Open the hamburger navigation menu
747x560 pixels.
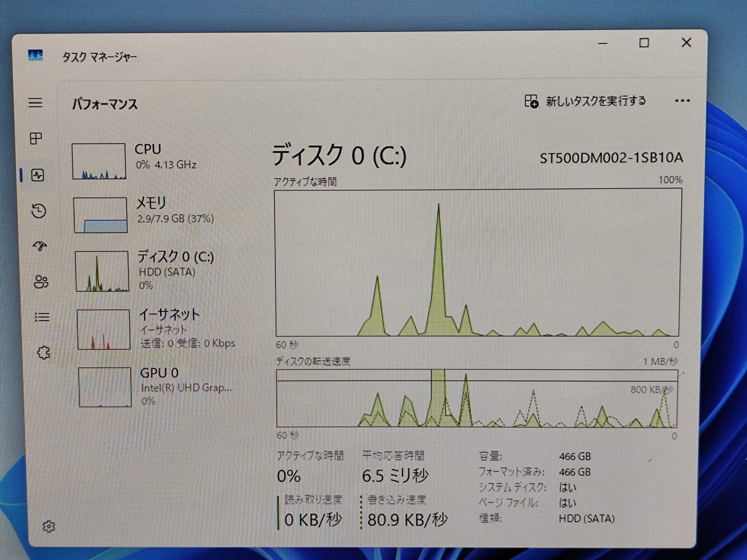pos(36,103)
